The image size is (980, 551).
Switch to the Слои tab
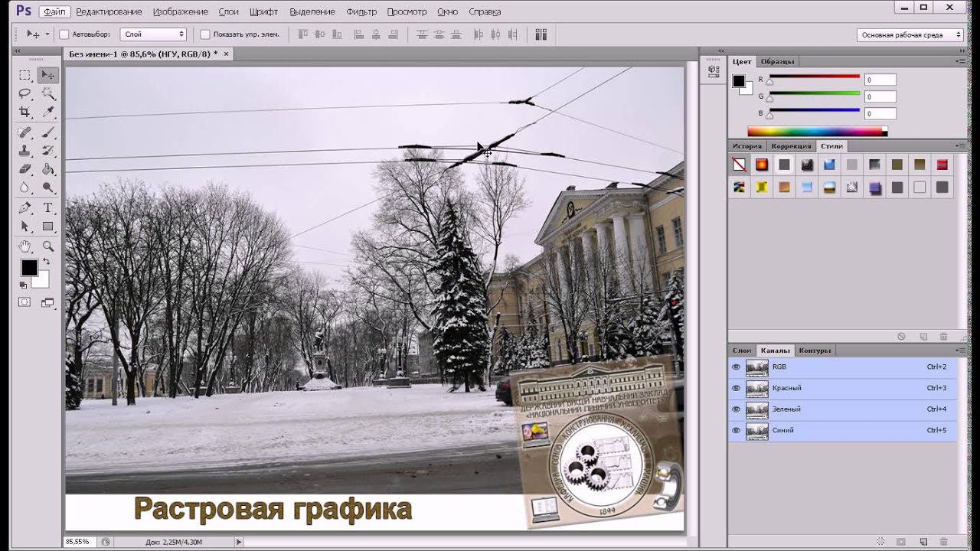click(742, 350)
